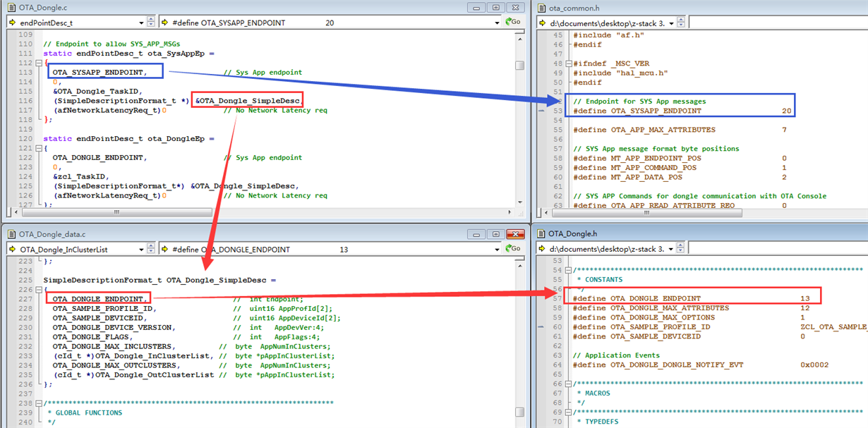The height and width of the screenshot is (428, 868).
Task: Close the OTA_Dongle_data.c window
Action: (516, 233)
